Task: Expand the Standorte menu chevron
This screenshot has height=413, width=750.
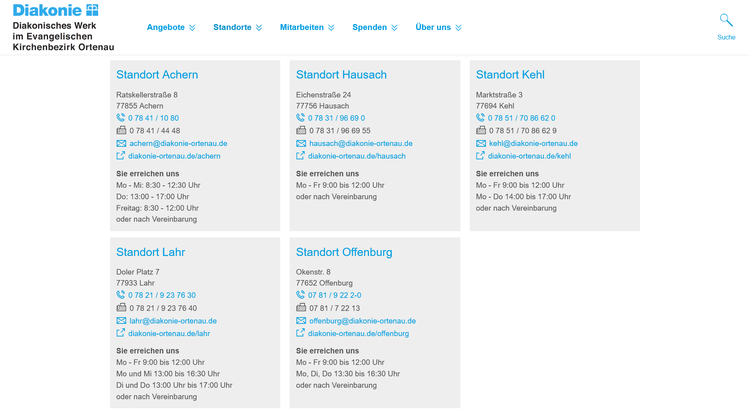Action: (x=259, y=28)
